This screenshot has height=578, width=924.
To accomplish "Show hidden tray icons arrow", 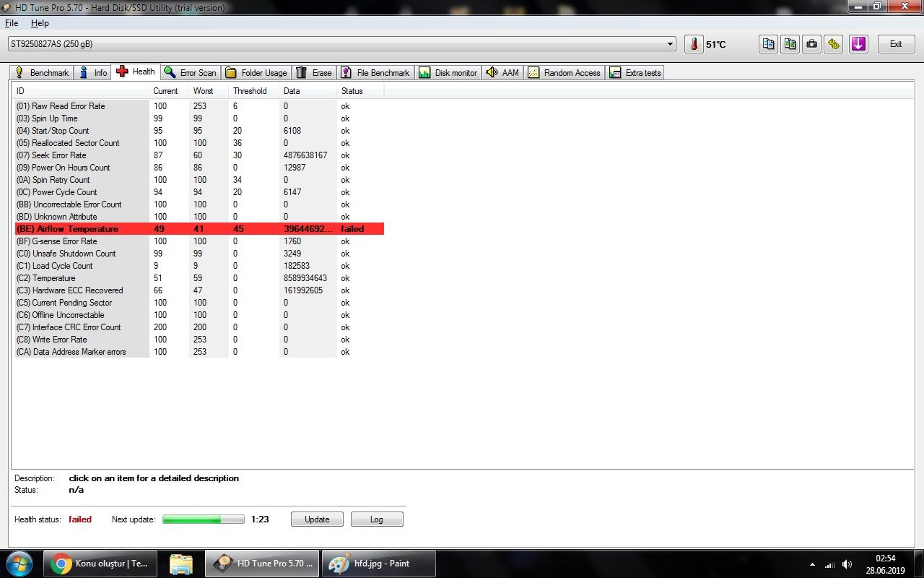I will 813,564.
